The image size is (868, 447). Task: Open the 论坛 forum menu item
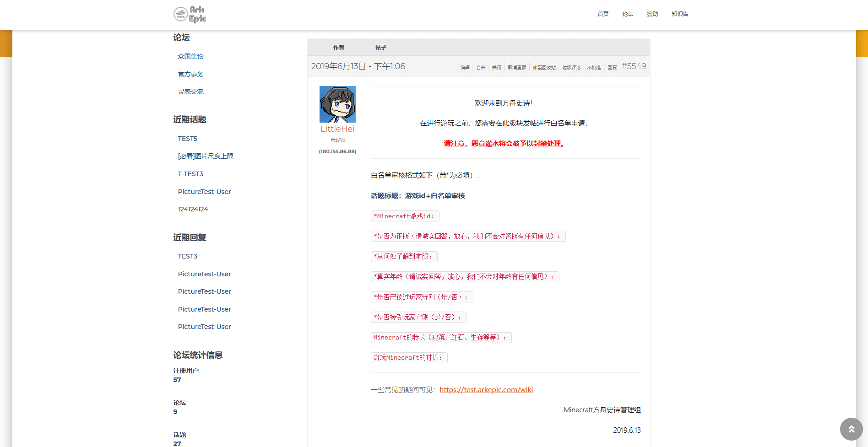pyautogui.click(x=628, y=14)
